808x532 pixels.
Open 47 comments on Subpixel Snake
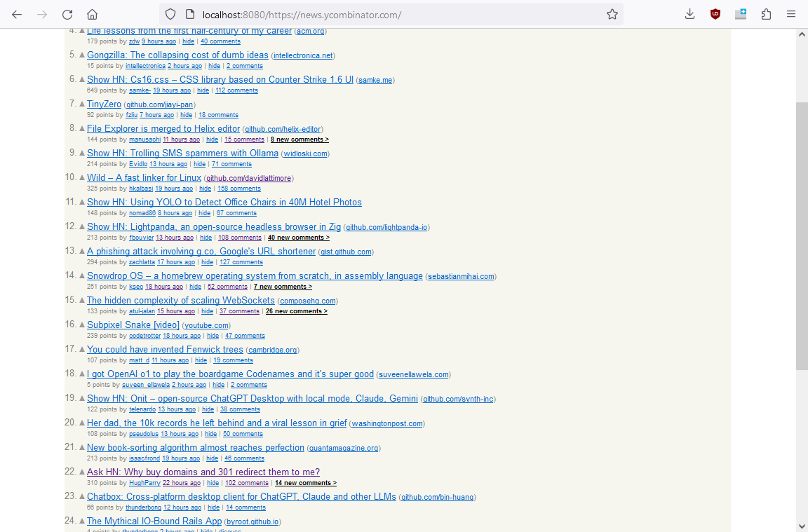click(245, 336)
